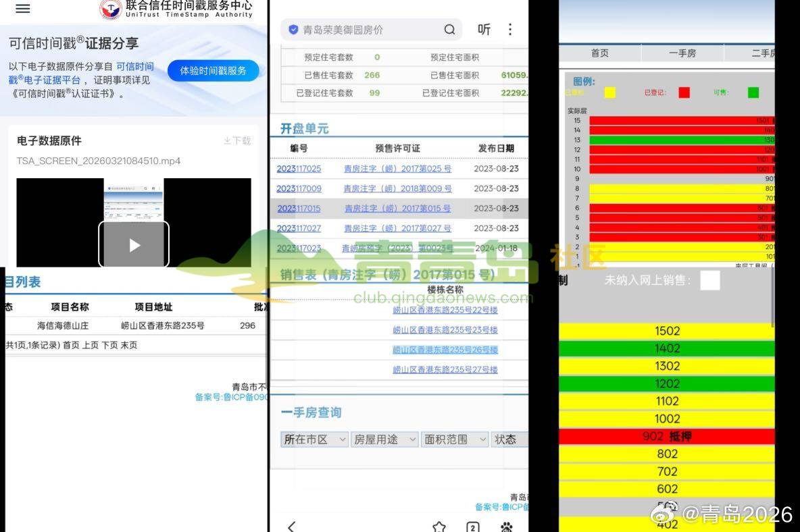800x532 pixels.
Task: Click the project name 海信海德山庄
Action: 63,325
